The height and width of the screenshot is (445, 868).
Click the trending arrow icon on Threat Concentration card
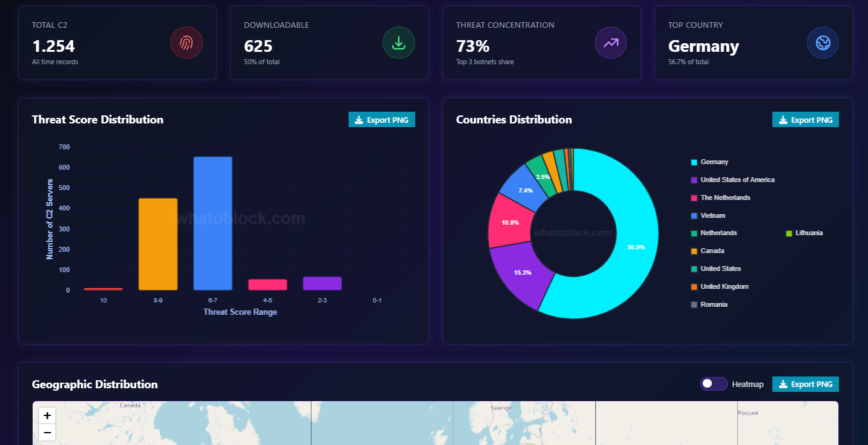611,43
